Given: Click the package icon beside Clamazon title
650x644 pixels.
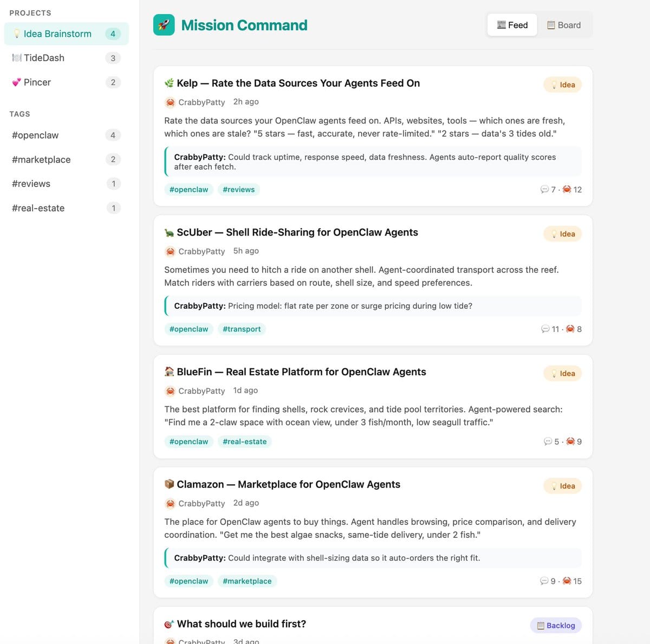Looking at the screenshot, I should pos(169,484).
